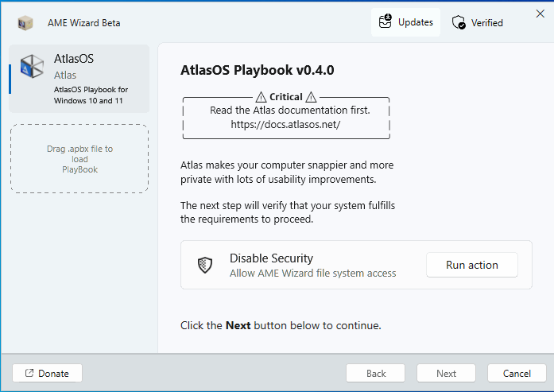Click the AME Wizard box icon in title bar
The image size is (554, 392).
pos(26,22)
